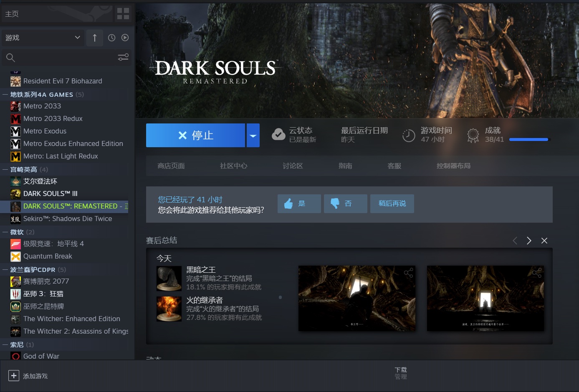579x392 pixels.
Task: Click the God of War icon
Action: pyautogui.click(x=15, y=356)
